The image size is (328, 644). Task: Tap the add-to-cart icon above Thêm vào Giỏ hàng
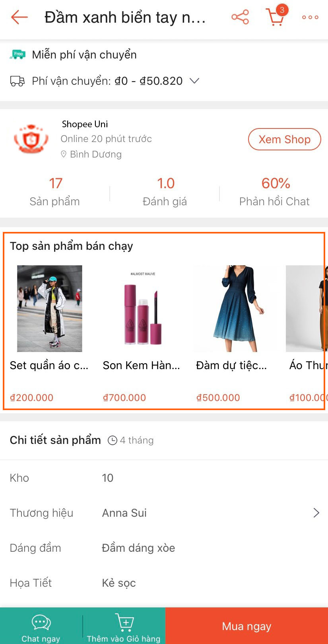[x=124, y=622]
